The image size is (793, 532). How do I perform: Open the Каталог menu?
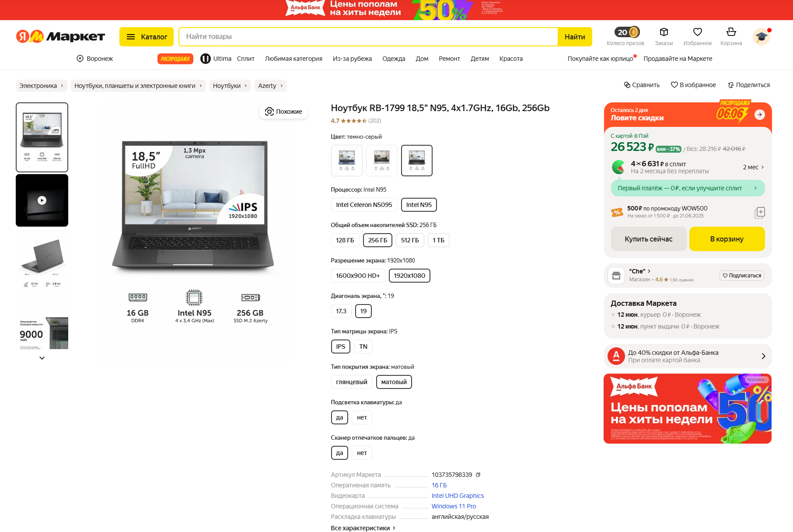pyautogui.click(x=147, y=37)
